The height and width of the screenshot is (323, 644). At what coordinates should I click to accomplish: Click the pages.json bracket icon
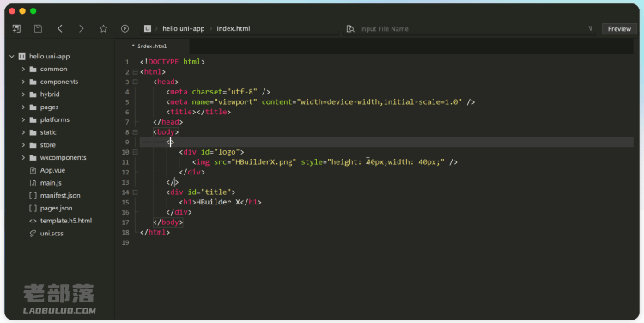pos(33,209)
